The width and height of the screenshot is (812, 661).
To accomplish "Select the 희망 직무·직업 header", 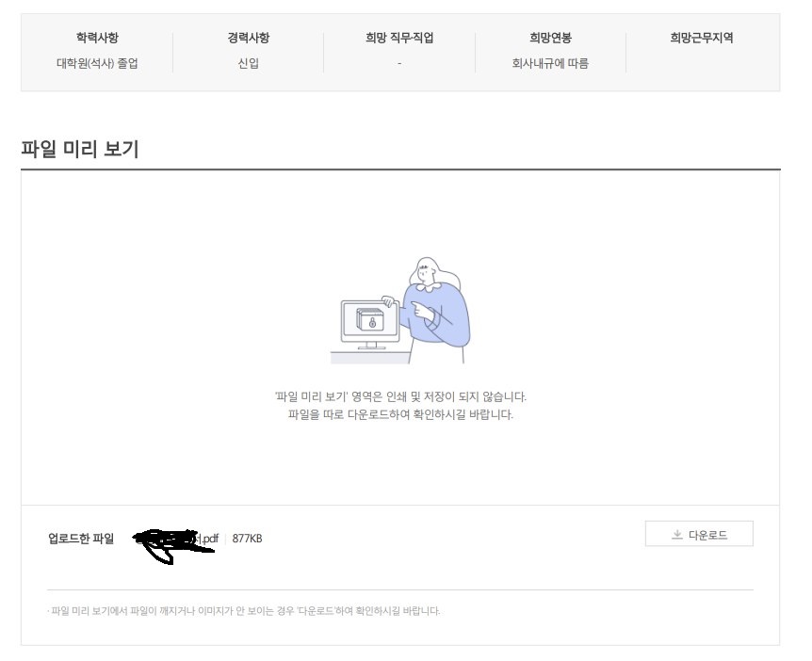I will [399, 38].
